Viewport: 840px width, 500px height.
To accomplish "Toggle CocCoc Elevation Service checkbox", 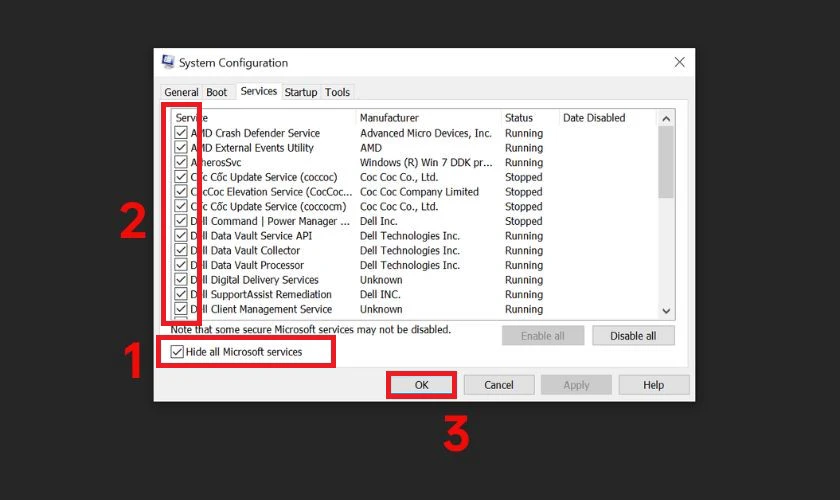I will pyautogui.click(x=181, y=191).
